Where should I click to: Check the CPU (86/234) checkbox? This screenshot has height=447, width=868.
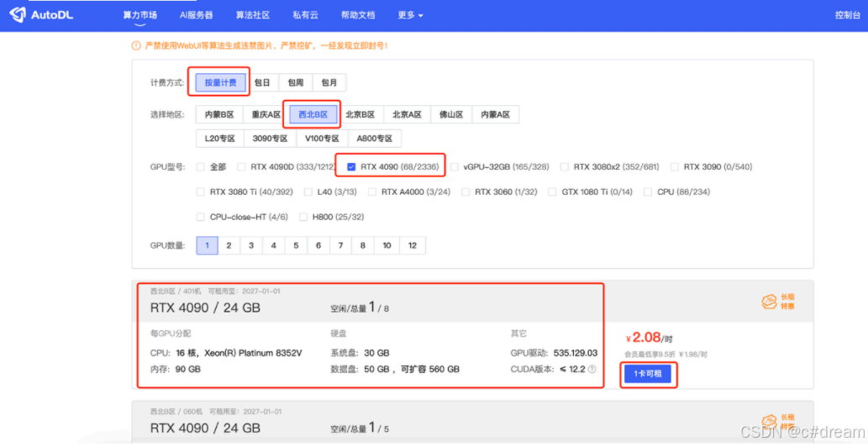(x=648, y=192)
